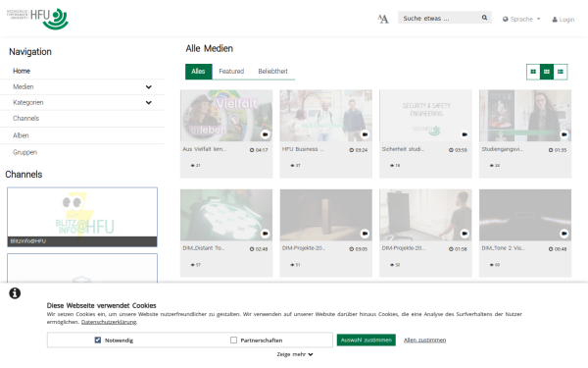Image resolution: width=588 pixels, height=368 pixels.
Task: Click the Login user icon
Action: click(555, 20)
